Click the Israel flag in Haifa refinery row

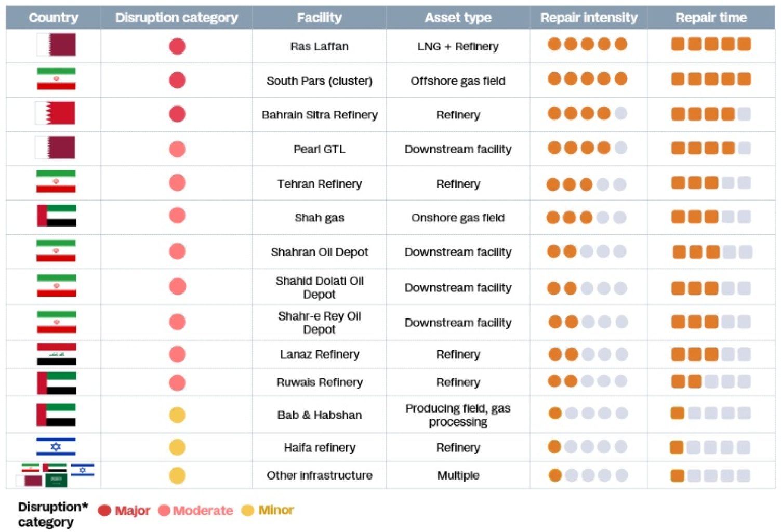tap(56, 446)
